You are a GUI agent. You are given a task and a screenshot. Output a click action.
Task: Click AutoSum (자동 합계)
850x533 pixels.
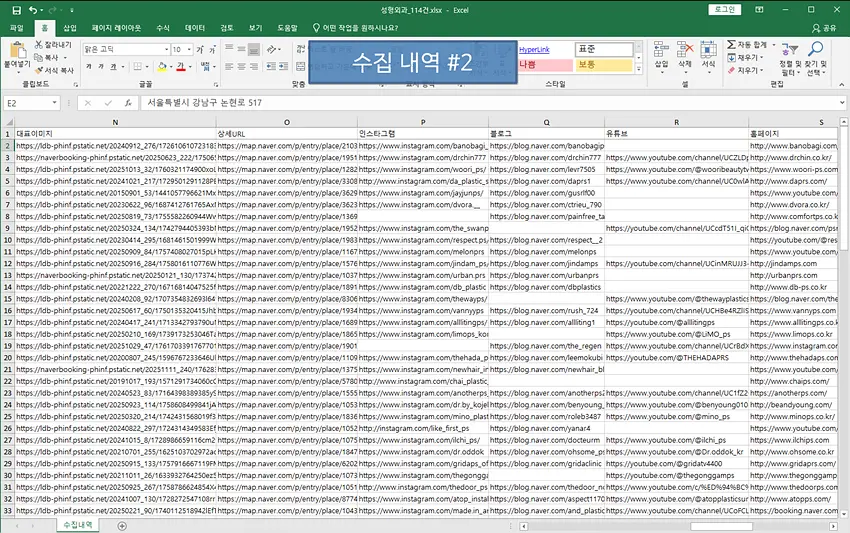pos(748,44)
